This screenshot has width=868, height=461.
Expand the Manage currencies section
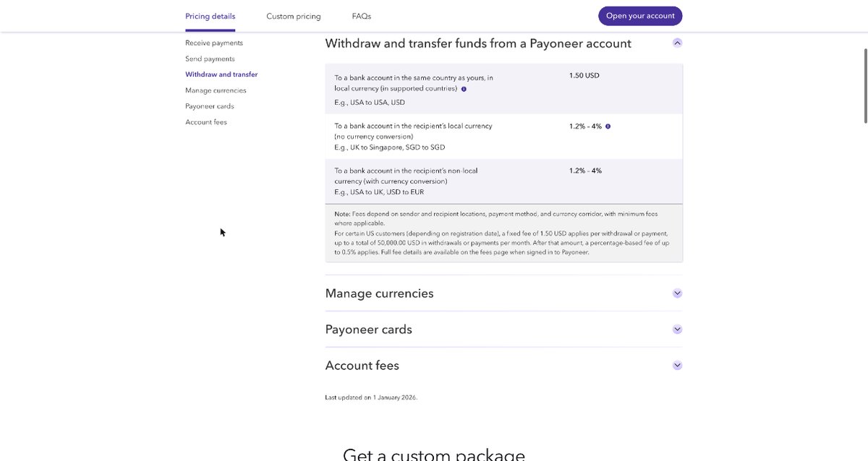coord(677,293)
